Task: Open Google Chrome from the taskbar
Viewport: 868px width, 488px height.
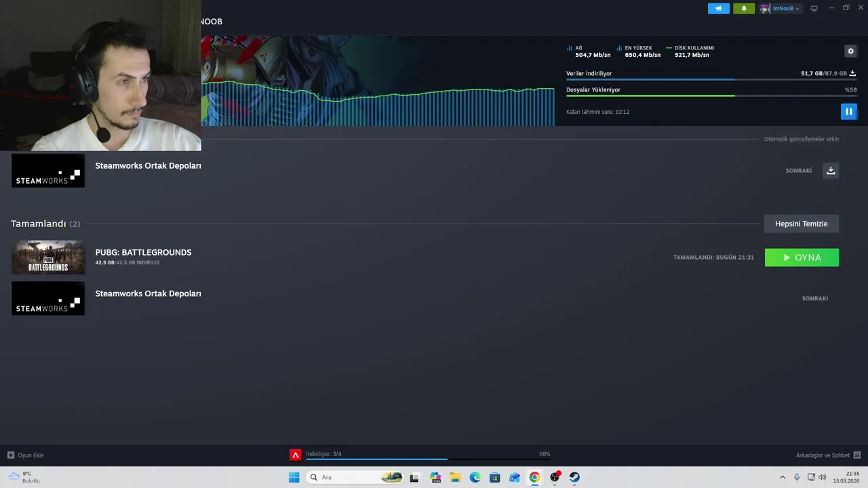Action: coord(534,477)
